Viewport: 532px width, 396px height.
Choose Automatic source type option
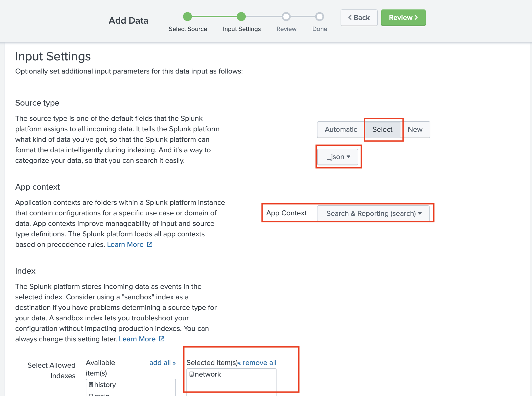pyautogui.click(x=341, y=129)
